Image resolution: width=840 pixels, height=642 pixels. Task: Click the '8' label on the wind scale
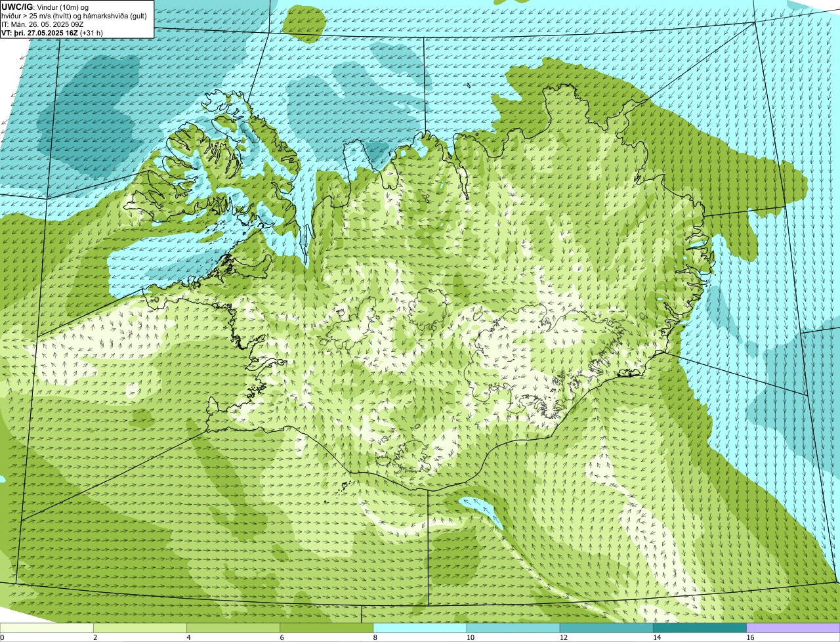tap(375, 637)
